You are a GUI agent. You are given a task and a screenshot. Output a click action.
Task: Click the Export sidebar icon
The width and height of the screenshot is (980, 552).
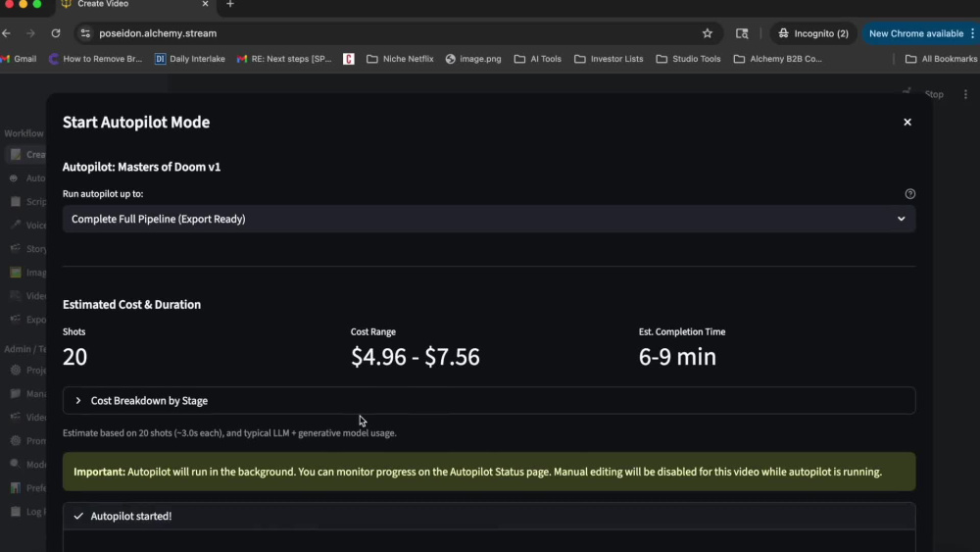point(15,320)
